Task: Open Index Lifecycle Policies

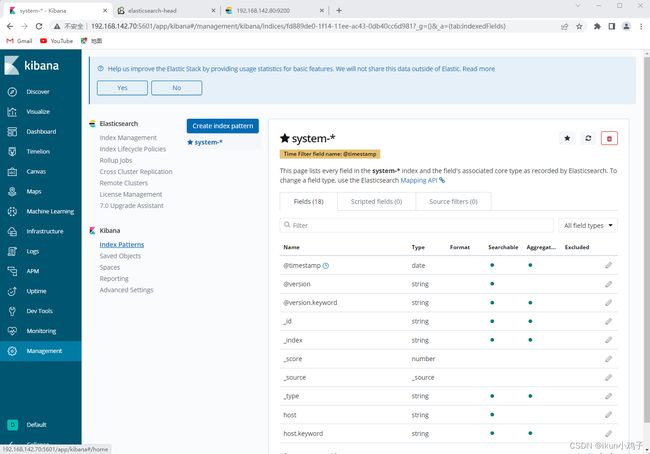Action: (x=133, y=149)
